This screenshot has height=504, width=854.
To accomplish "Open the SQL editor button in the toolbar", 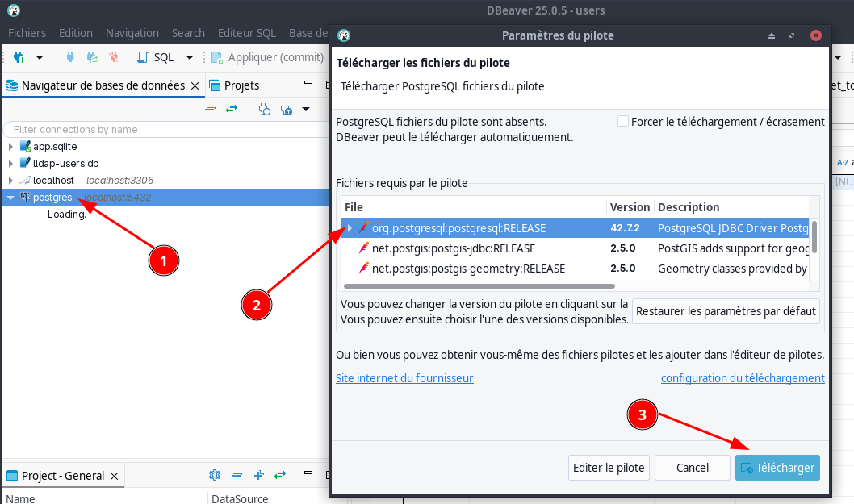I will [x=156, y=57].
